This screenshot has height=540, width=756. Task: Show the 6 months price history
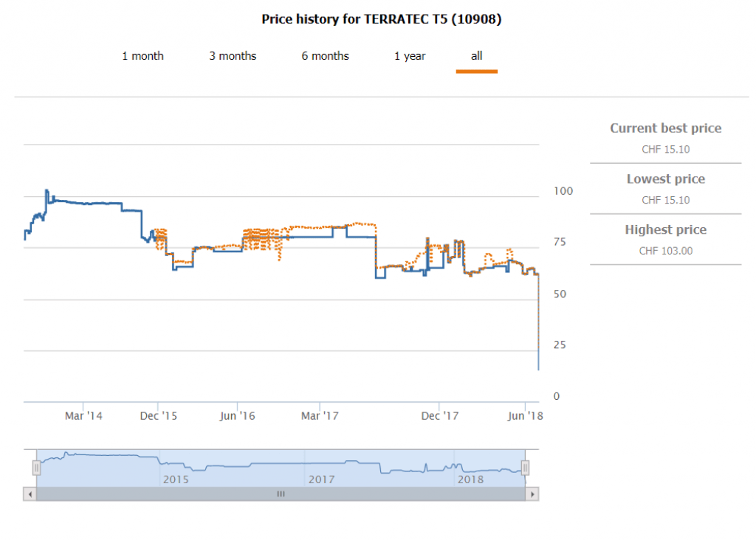point(325,56)
